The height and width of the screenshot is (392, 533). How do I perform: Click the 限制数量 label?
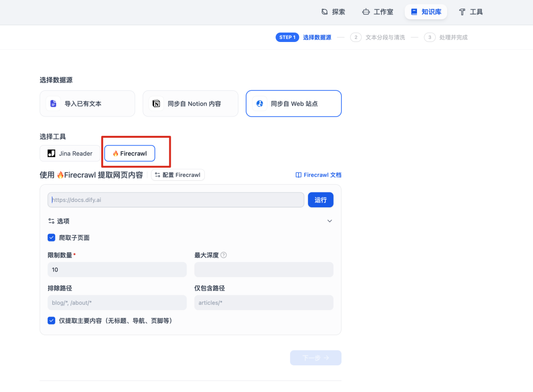60,255
